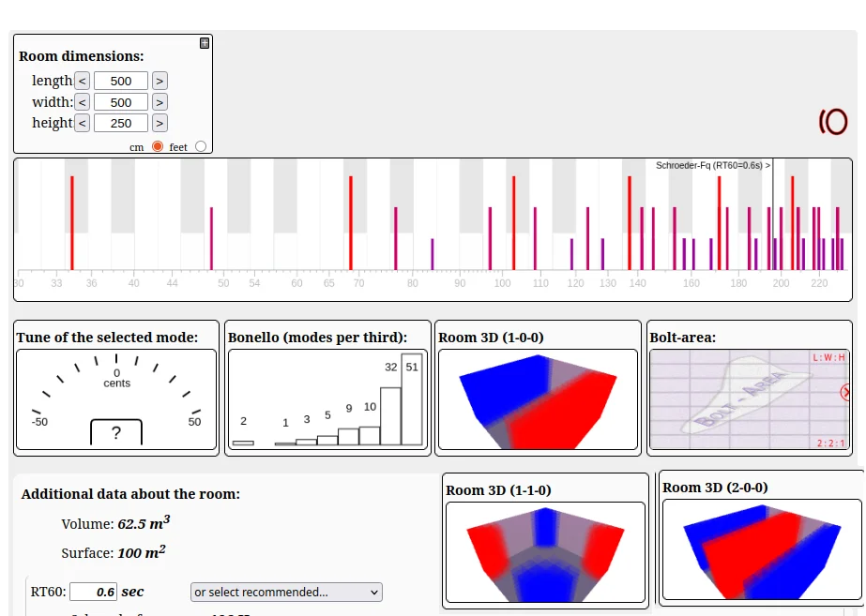Click the Surface value 100 m²
The width and height of the screenshot is (866, 616).
(142, 552)
